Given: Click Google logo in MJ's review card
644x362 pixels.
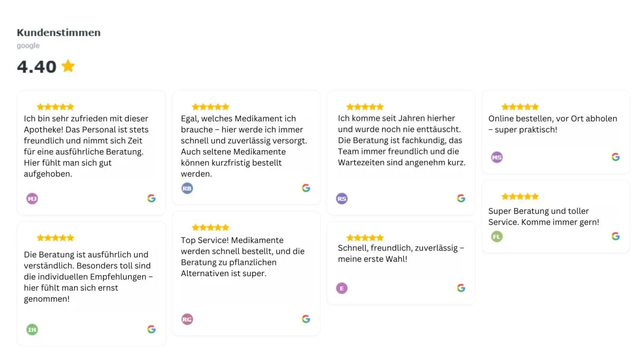Looking at the screenshot, I should click(x=151, y=198).
